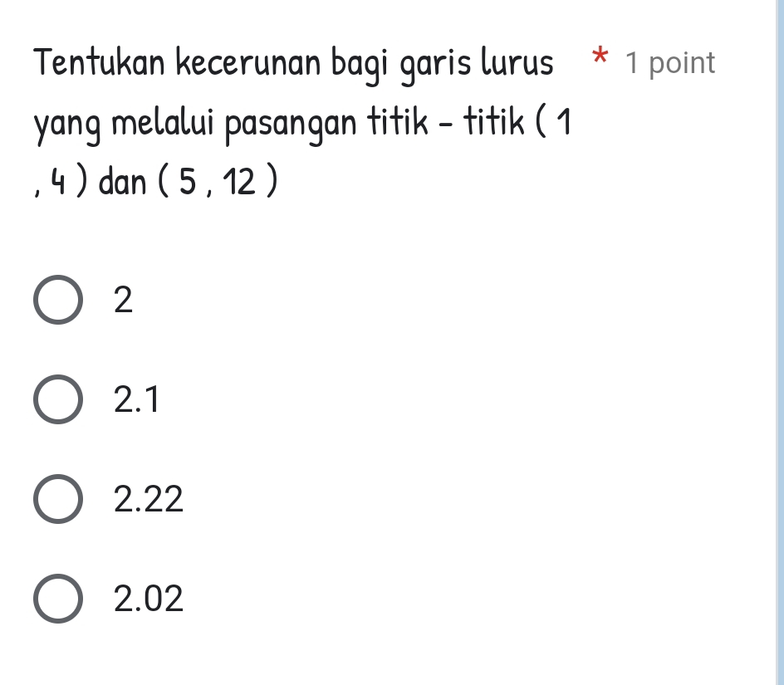Select the radio button for answer 2
This screenshot has height=685, width=784.
59,301
